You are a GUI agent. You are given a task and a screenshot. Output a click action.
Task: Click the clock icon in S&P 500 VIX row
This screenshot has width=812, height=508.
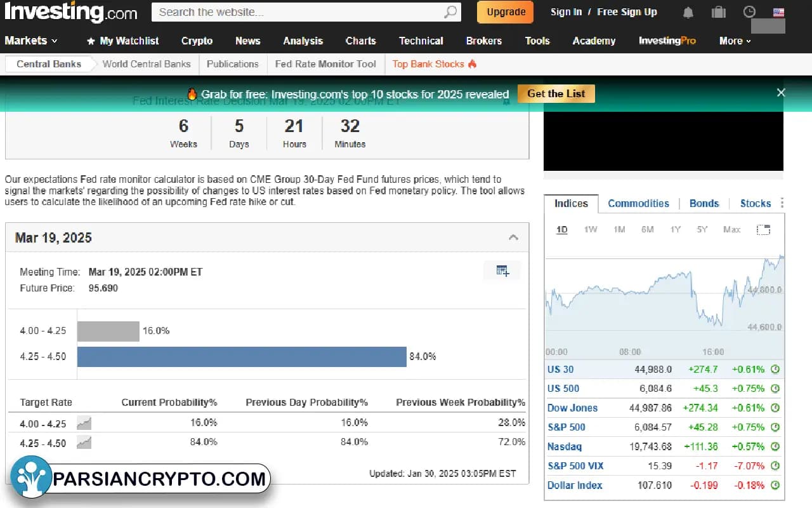775,466
